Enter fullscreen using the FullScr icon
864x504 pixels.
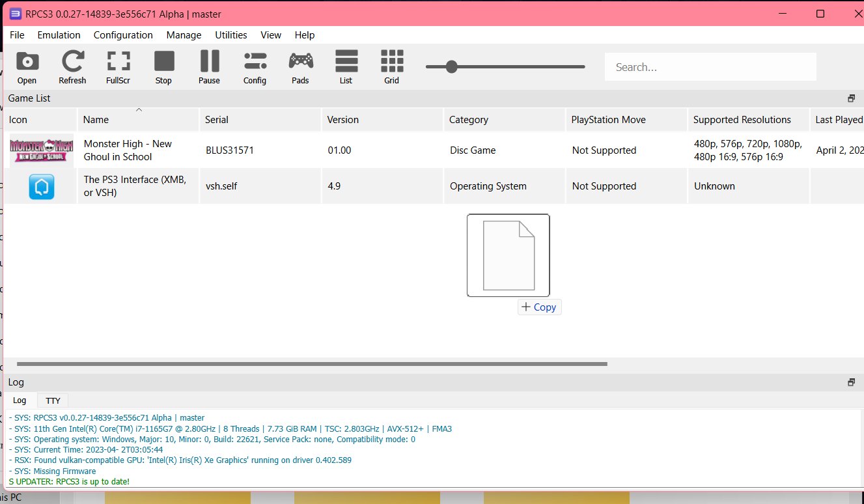pyautogui.click(x=118, y=65)
